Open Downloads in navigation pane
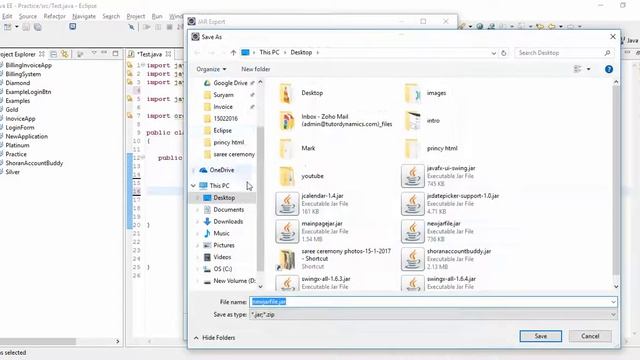 click(228, 221)
